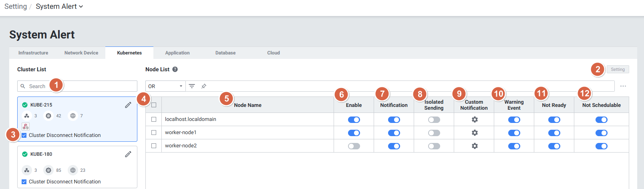Click the edit pencil icon for KUBE-215
Image resolution: width=644 pixels, height=189 pixels.
[128, 105]
